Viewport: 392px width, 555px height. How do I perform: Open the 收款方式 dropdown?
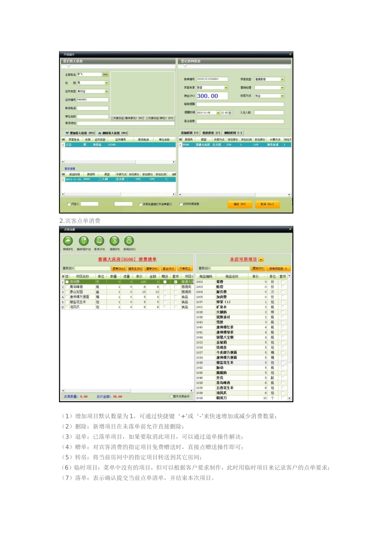[282, 96]
